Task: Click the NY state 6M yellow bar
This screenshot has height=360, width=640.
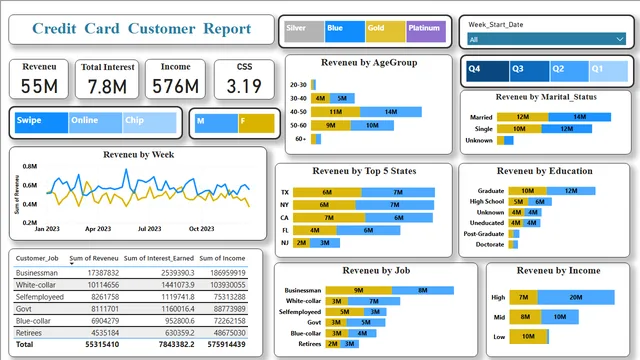Action: click(324, 205)
